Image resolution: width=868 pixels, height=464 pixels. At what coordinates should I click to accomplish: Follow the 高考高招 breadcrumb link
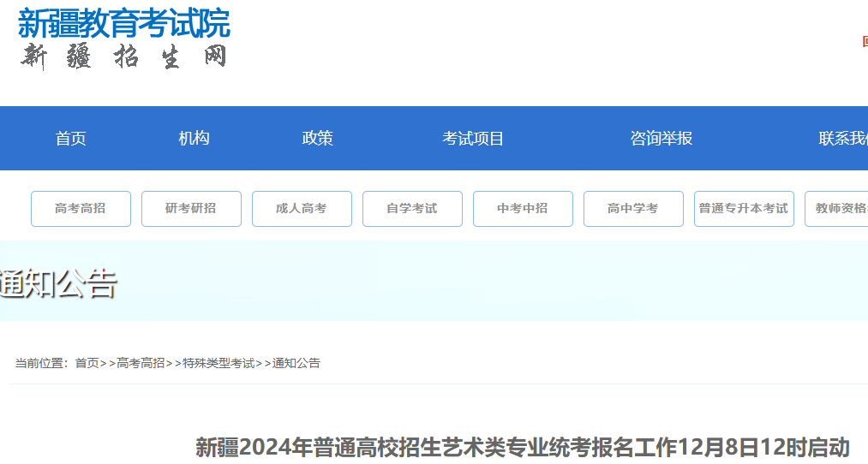point(141,363)
